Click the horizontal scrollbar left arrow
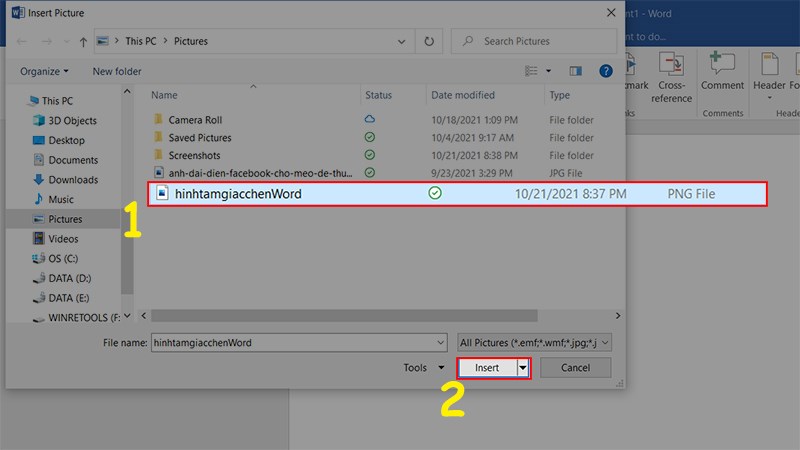800x450 pixels. [144, 316]
